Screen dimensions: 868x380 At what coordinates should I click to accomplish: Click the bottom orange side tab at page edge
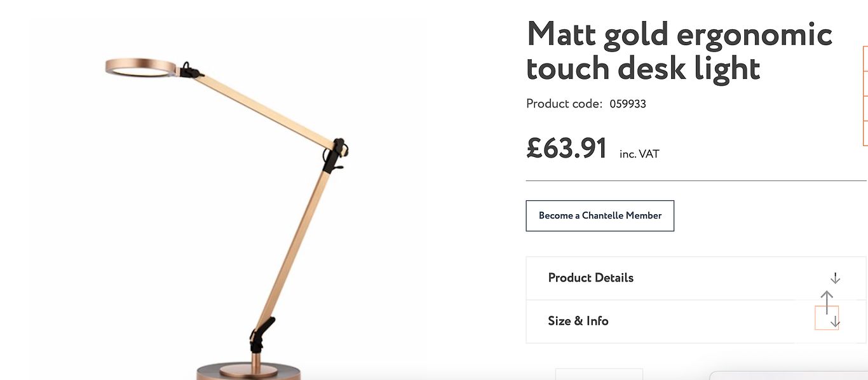click(x=865, y=133)
